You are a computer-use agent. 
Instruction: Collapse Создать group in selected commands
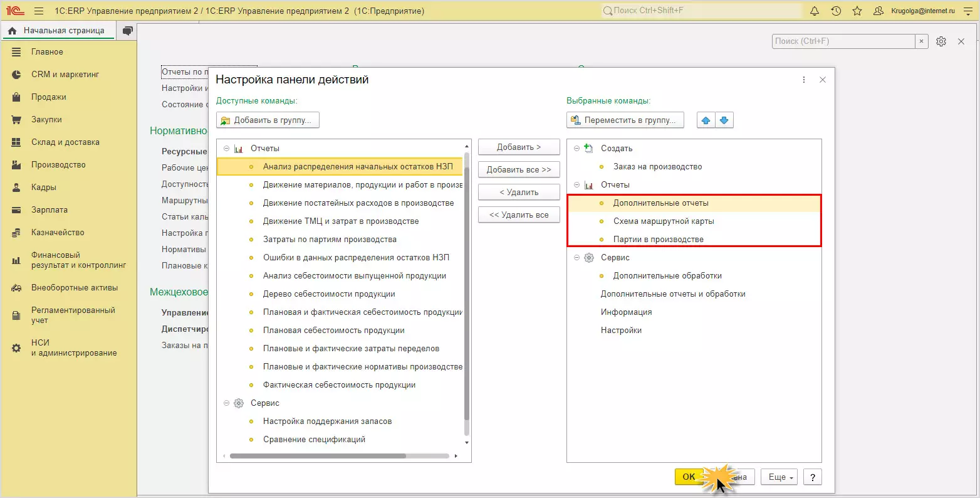pyautogui.click(x=576, y=149)
